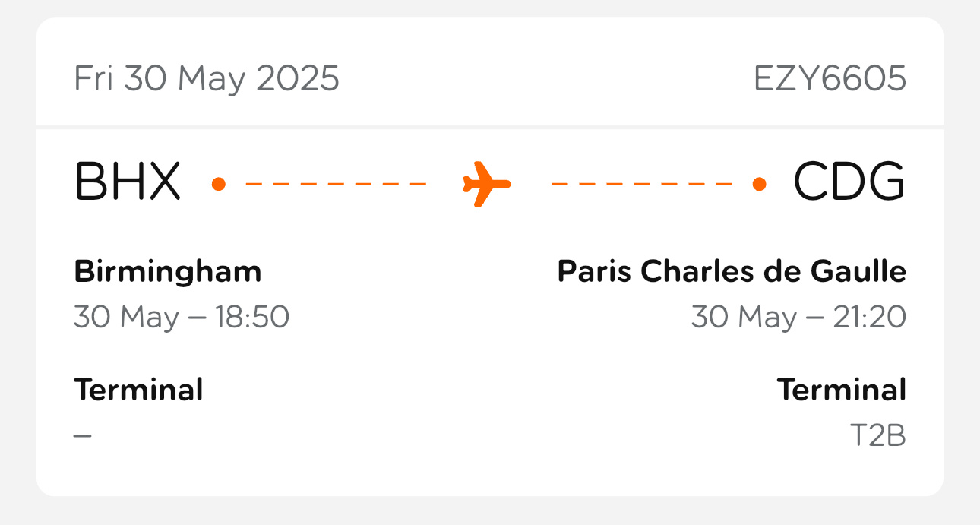Click the dash under departure Terminal
980x525 pixels.
(x=83, y=436)
